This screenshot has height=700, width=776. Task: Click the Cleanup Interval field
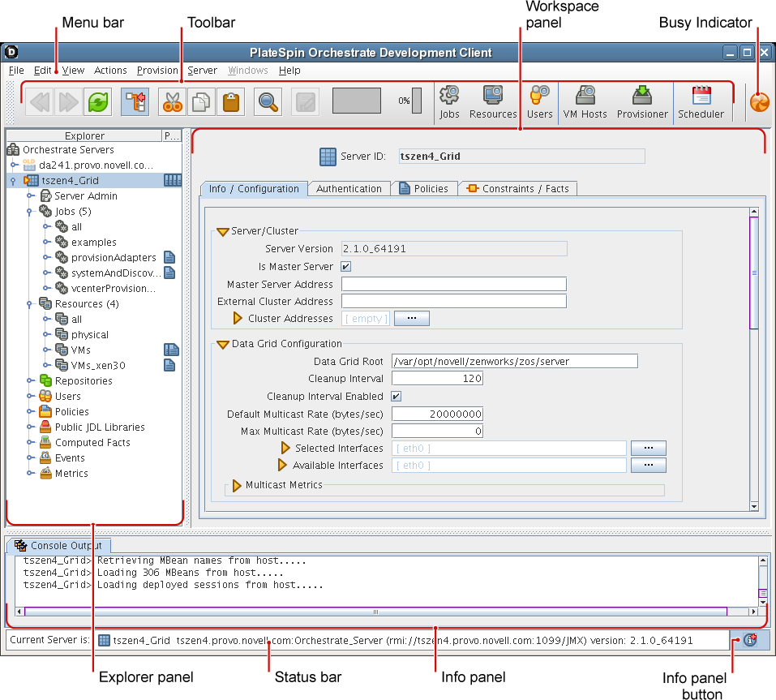tap(438, 379)
